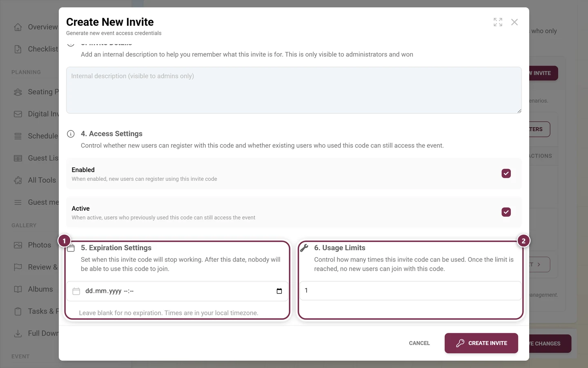Screen dimensions: 588x368
Task: Click the Photos image icon in the Gallery section
Action: [x=18, y=245]
